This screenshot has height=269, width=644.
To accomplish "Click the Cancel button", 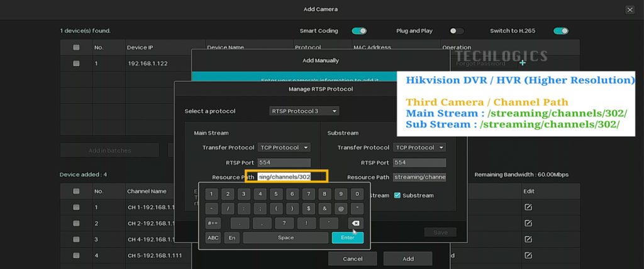I will (352, 259).
